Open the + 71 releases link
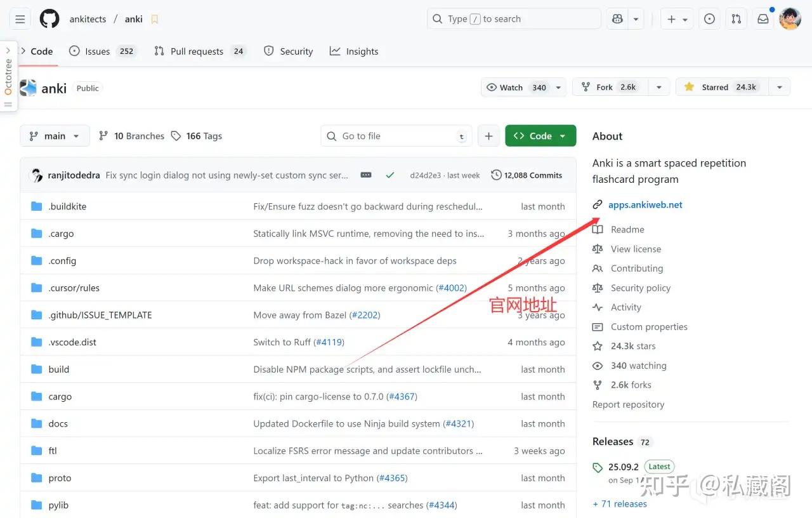 (x=620, y=504)
